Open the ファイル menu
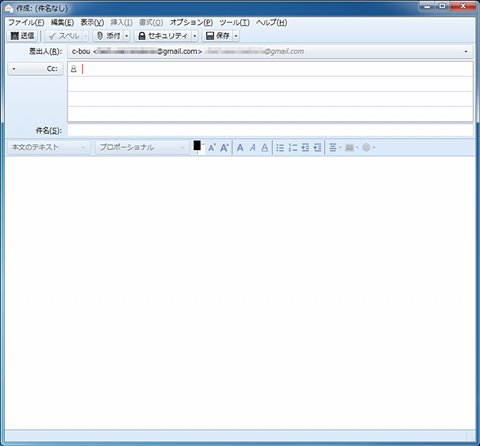The width and height of the screenshot is (480, 446). [x=26, y=22]
